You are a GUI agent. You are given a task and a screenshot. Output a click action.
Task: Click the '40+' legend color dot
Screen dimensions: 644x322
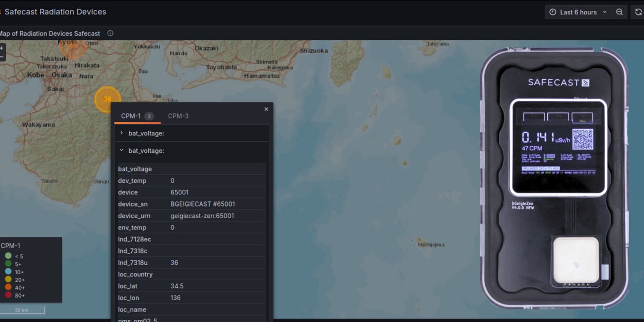pyautogui.click(x=8, y=287)
